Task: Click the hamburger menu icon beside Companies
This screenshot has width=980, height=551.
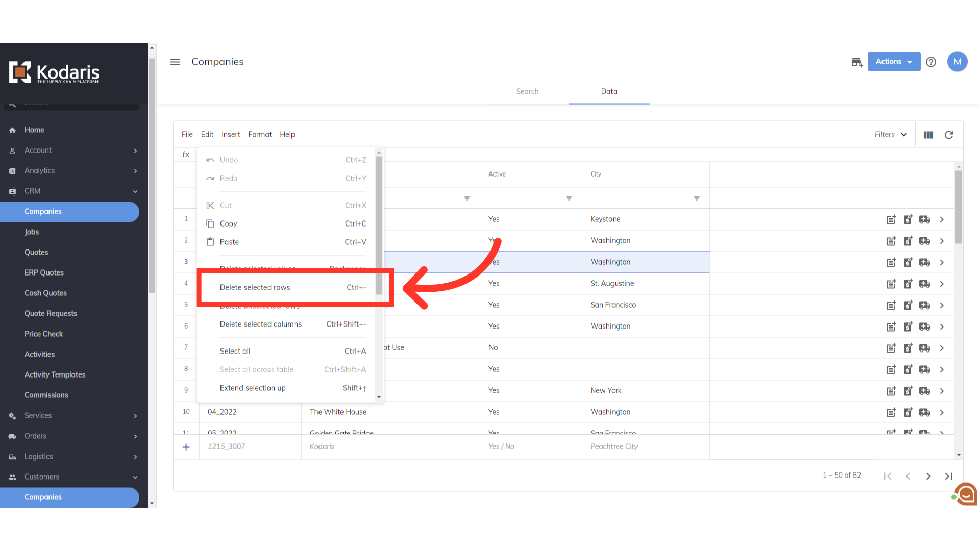Action: coord(175,62)
